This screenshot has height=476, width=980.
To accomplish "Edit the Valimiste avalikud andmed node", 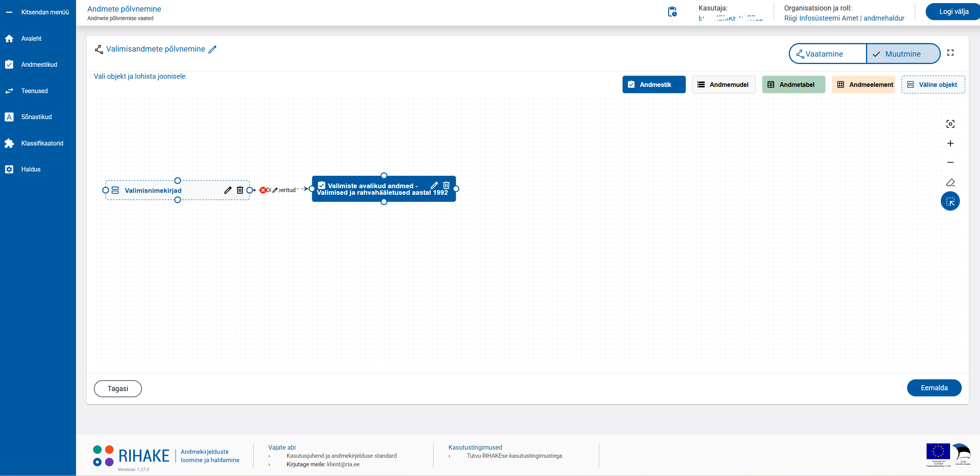I will click(434, 185).
